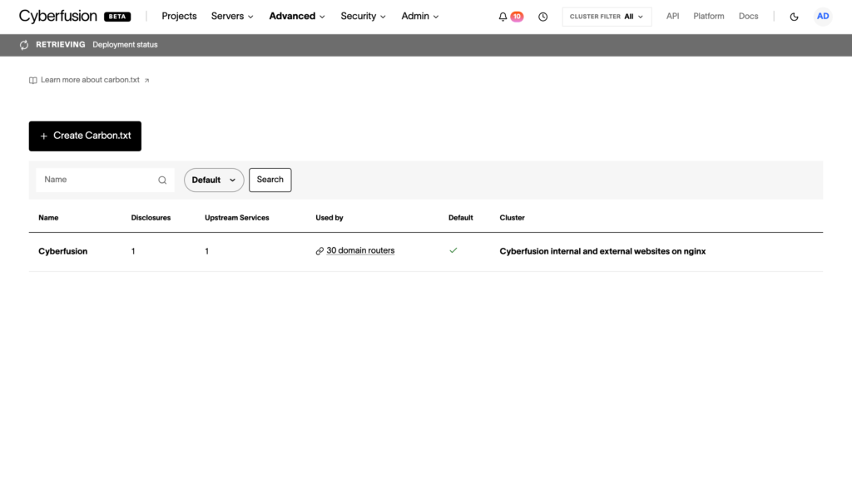This screenshot has height=504, width=852.
Task: Click the green Default checkmark
Action: [x=453, y=250]
